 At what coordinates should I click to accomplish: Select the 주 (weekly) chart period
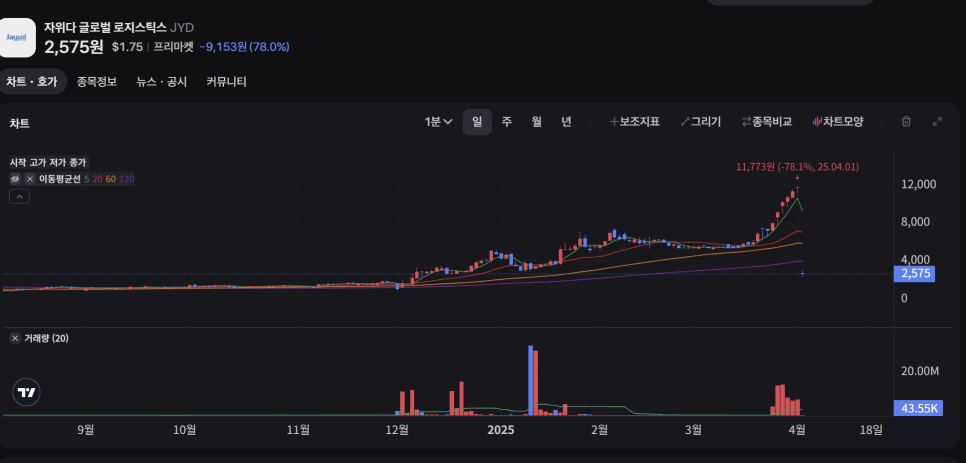(x=506, y=122)
